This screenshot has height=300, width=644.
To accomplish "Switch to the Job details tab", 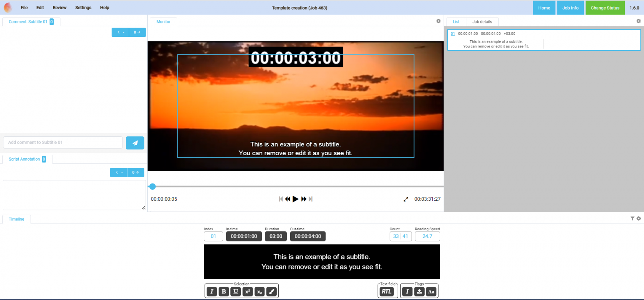I will coord(482,22).
